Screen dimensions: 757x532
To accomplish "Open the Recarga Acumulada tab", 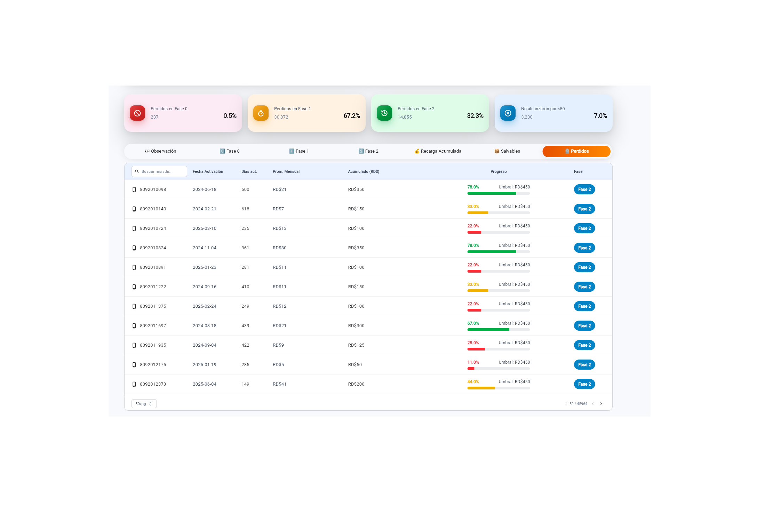I will (438, 151).
